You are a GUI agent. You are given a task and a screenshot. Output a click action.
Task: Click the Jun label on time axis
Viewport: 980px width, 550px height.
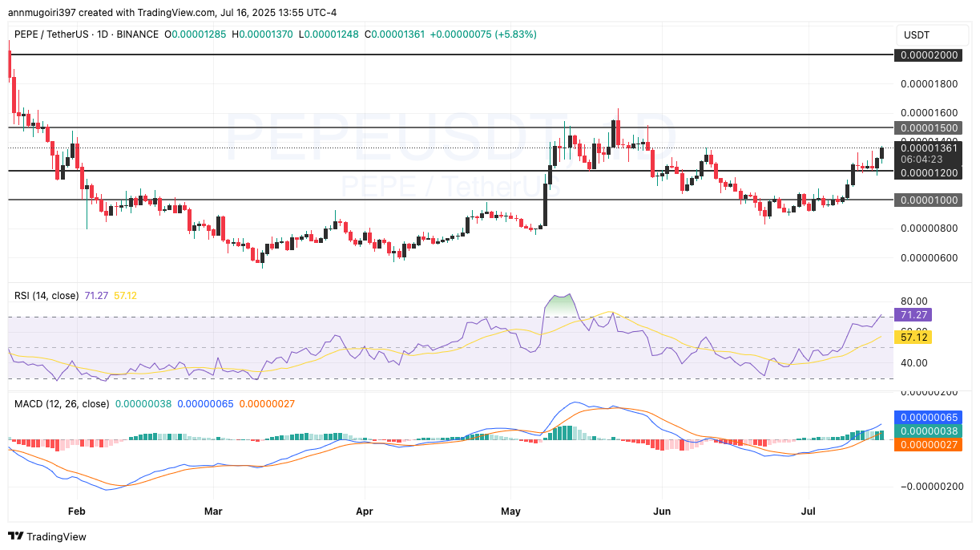coord(662,511)
